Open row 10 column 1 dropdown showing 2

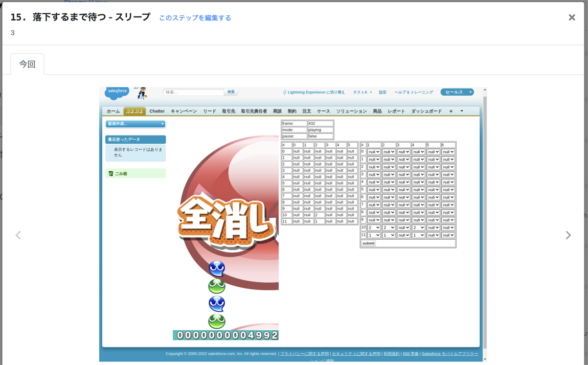[x=373, y=227]
